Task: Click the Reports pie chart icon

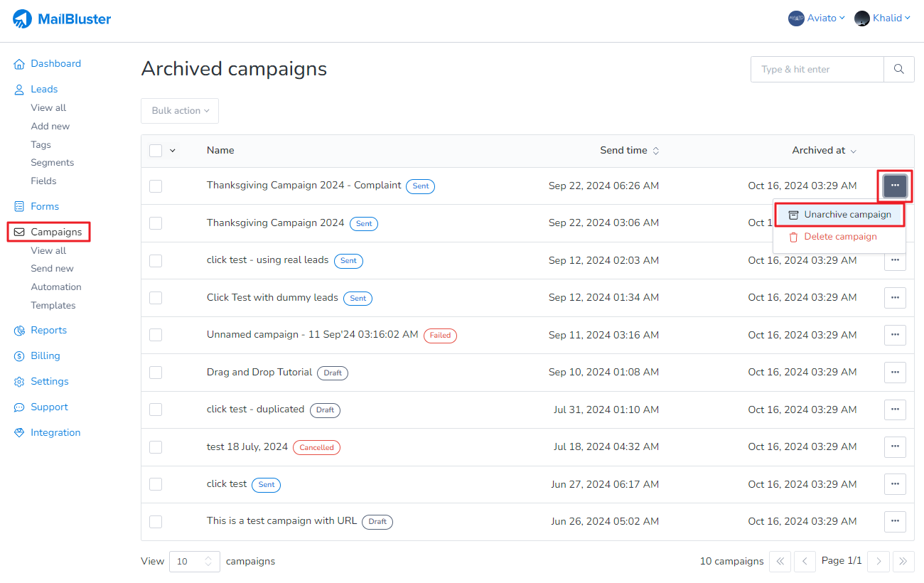Action: point(19,331)
